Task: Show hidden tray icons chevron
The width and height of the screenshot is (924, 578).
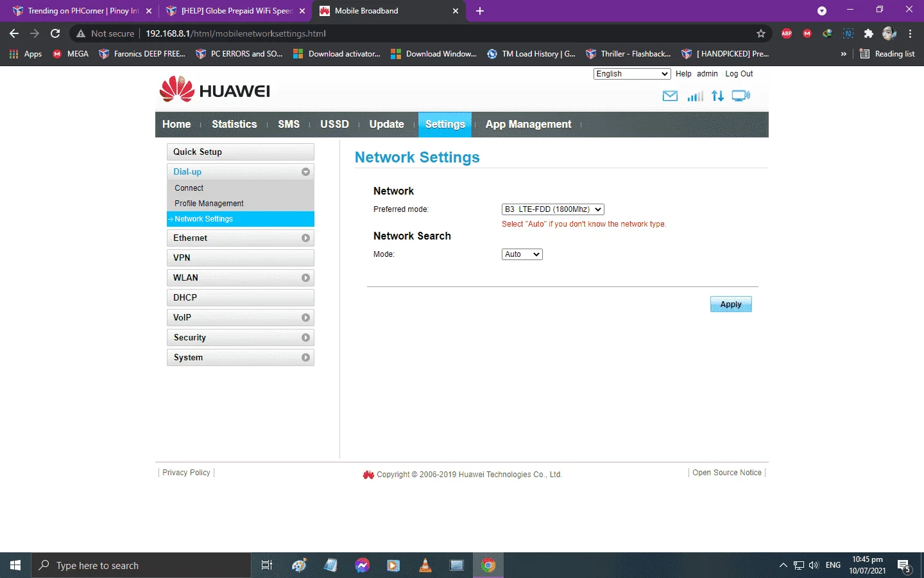Action: pyautogui.click(x=783, y=565)
